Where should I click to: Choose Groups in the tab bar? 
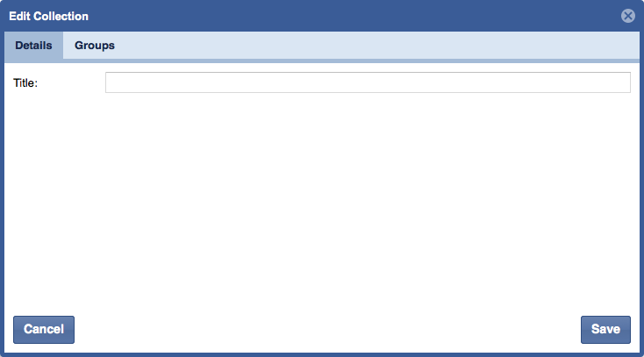95,46
